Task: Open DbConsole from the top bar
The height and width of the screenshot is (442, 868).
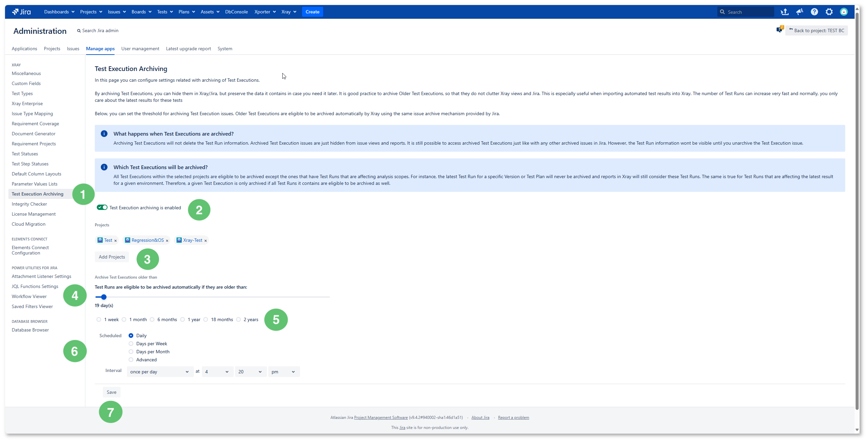Action: tap(236, 12)
